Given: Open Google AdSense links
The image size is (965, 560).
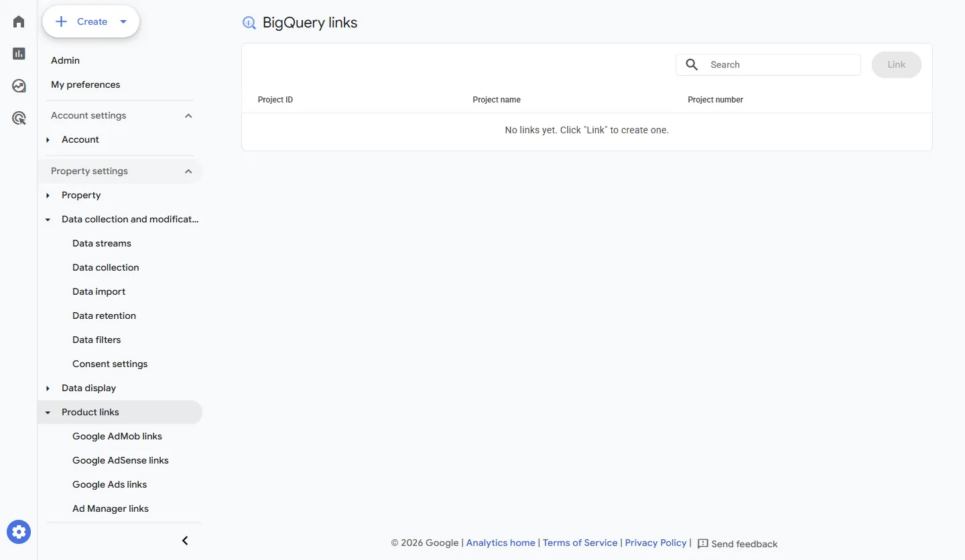Looking at the screenshot, I should coord(121,460).
